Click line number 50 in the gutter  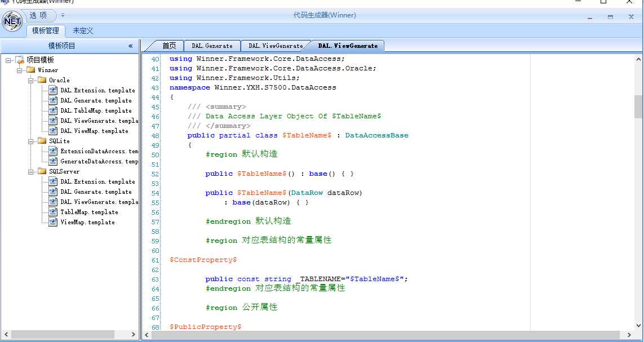coord(155,155)
